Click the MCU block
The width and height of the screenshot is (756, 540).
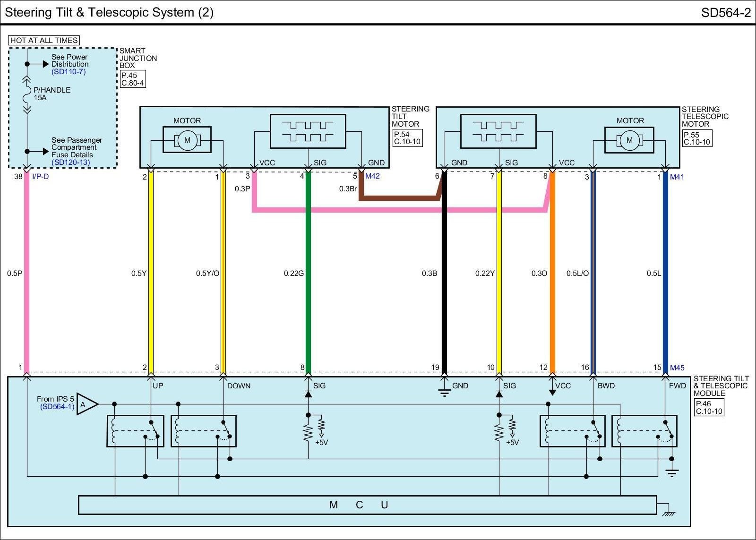tap(367, 505)
